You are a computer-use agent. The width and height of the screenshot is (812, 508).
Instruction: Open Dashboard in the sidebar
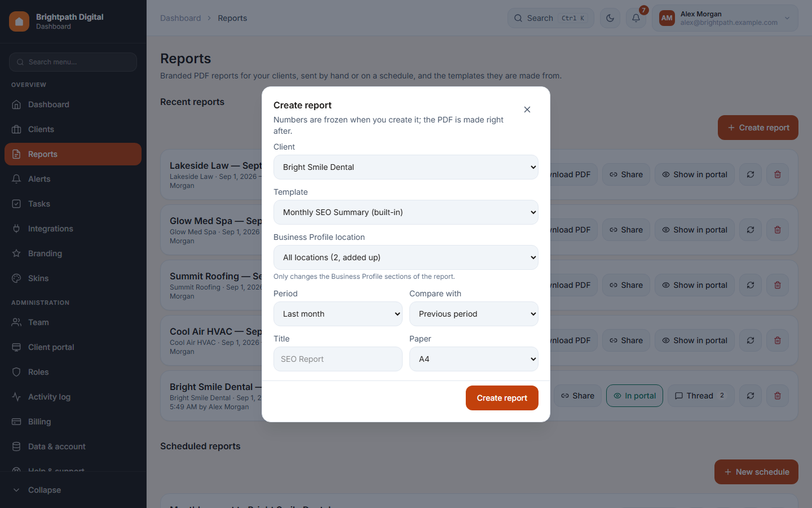(x=73, y=104)
